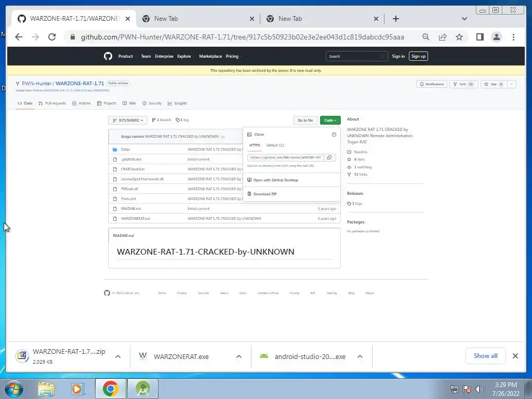Expand WARZONE-RAT zip download options
The image size is (532, 399).
(x=118, y=356)
